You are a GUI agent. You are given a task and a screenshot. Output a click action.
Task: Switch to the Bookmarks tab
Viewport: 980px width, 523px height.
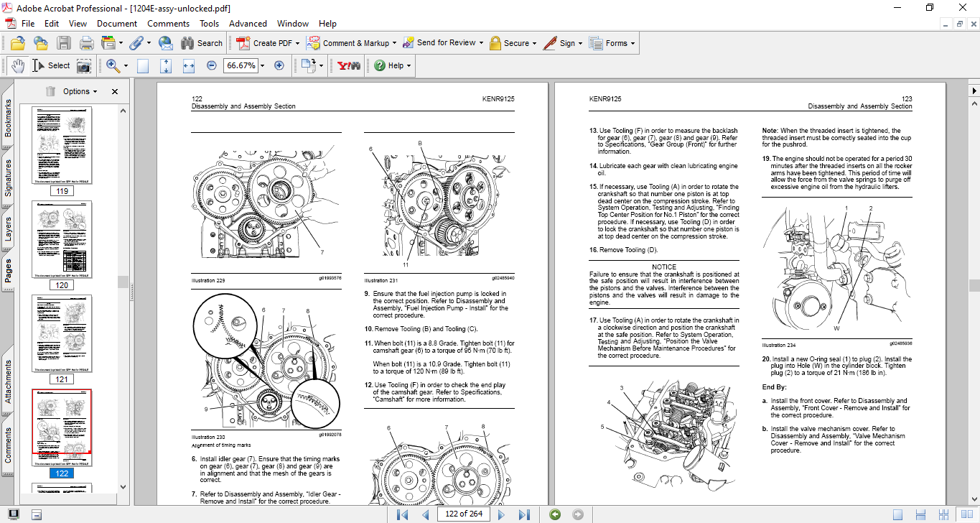9,119
